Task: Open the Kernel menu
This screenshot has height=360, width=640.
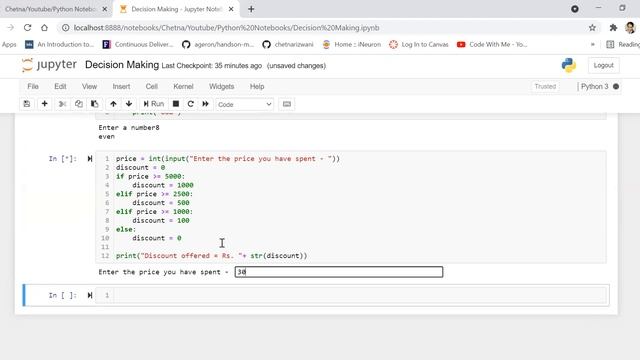Action: (x=183, y=87)
